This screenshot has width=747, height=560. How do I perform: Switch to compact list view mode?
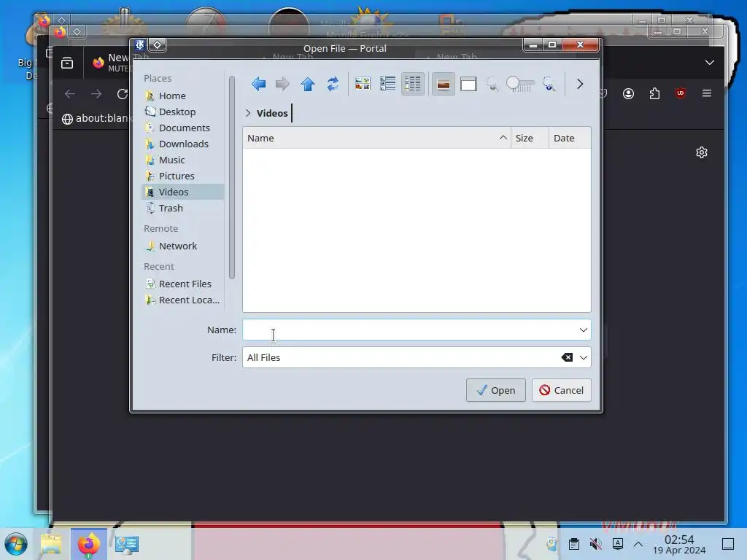(388, 85)
